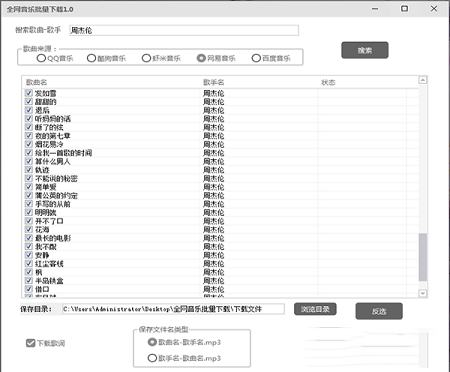Click the 浏览目录 browse button
This screenshot has width=450, height=372.
[315, 309]
